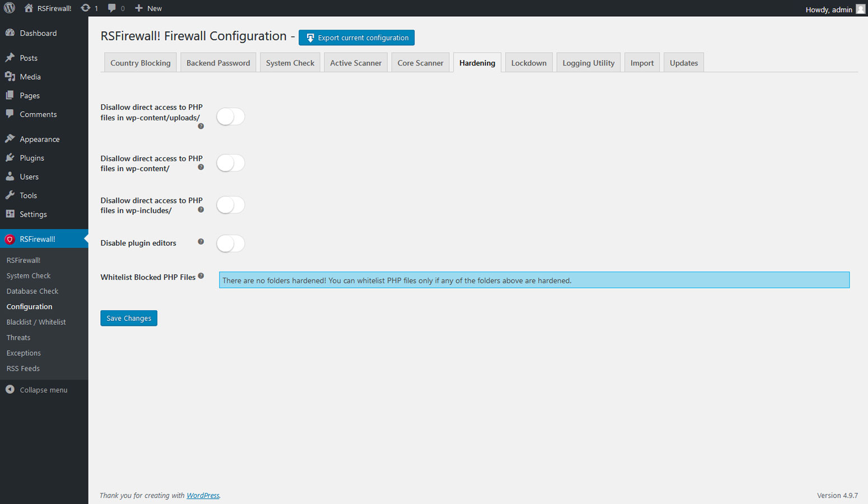
Task: Open the Import tab
Action: pyautogui.click(x=642, y=63)
